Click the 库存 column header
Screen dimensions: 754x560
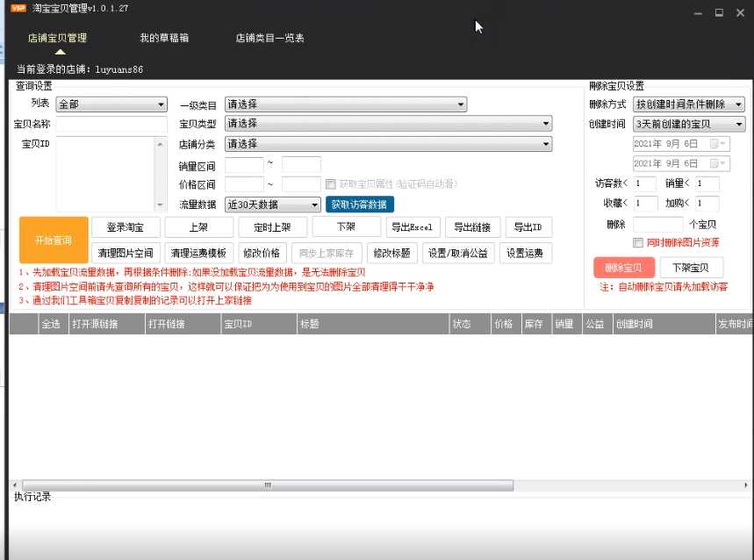[x=536, y=324]
